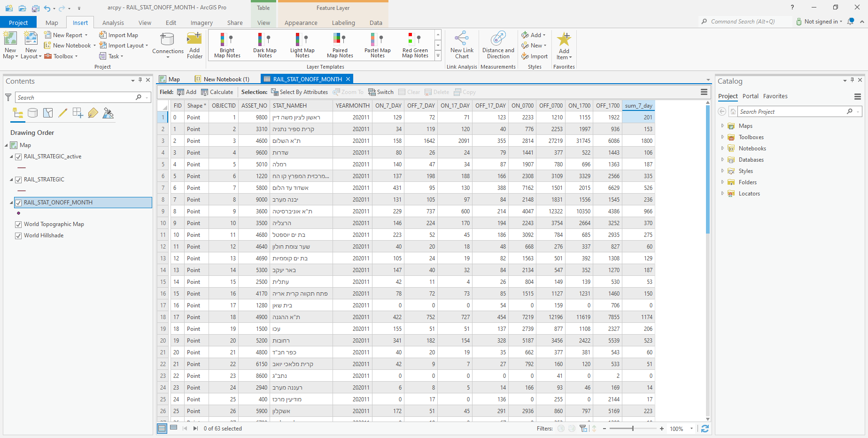
Task: Toggle World Hillshade layer visibility
Action: tap(18, 236)
